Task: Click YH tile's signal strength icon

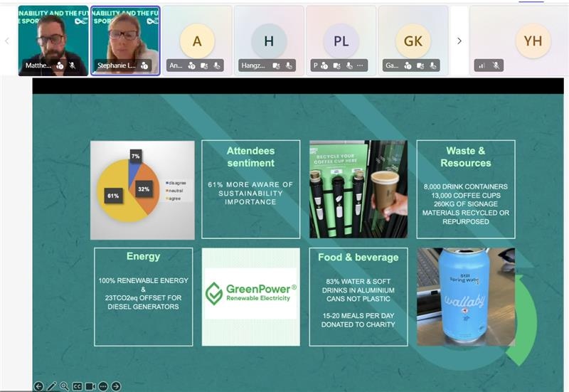Action: (x=482, y=65)
